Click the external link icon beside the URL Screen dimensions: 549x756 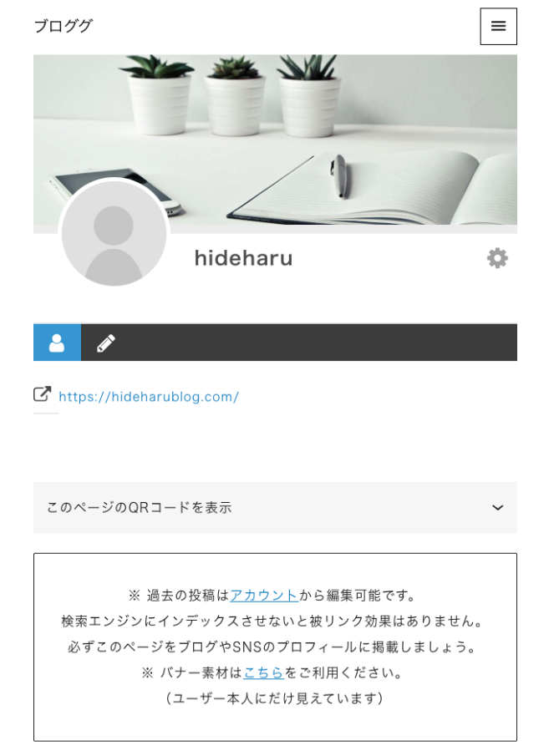(x=42, y=394)
